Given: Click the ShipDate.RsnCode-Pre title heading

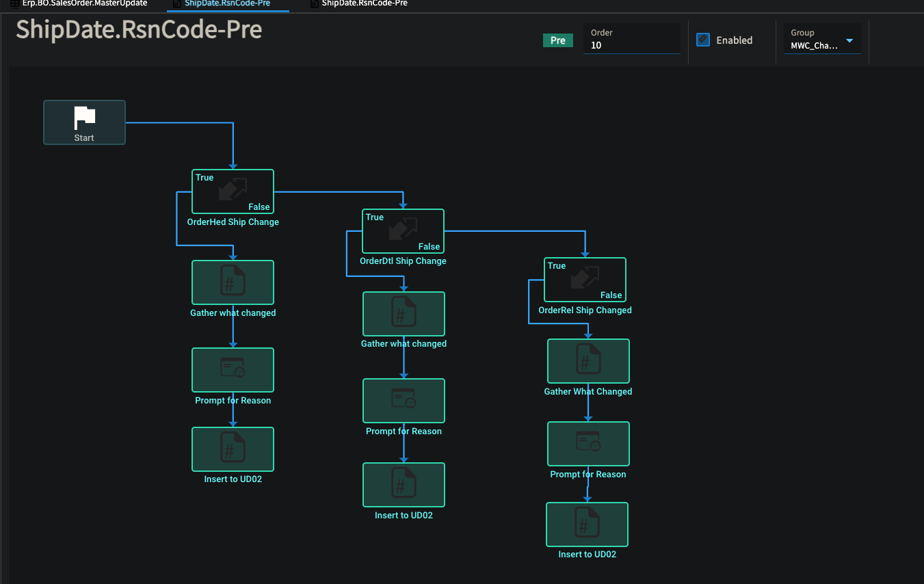Looking at the screenshot, I should point(139,30).
